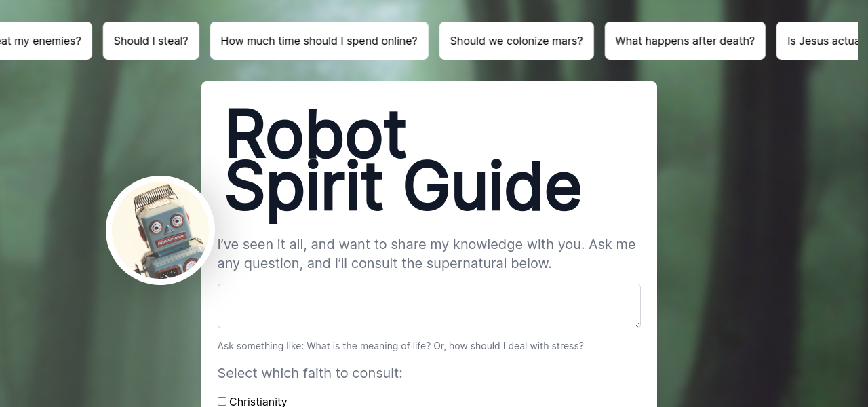Focus the question text area
The height and width of the screenshot is (407, 868).
tap(429, 306)
